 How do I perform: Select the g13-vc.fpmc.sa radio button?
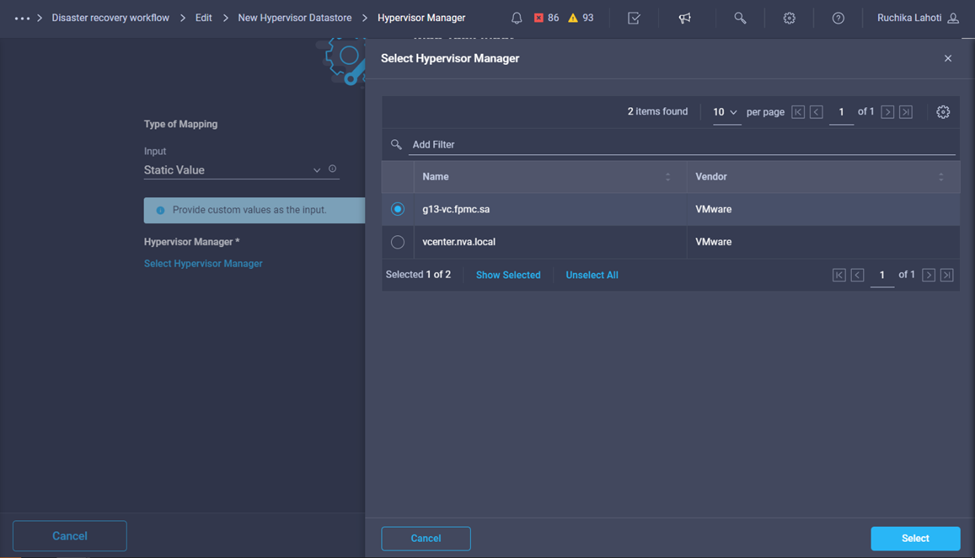[x=398, y=209]
